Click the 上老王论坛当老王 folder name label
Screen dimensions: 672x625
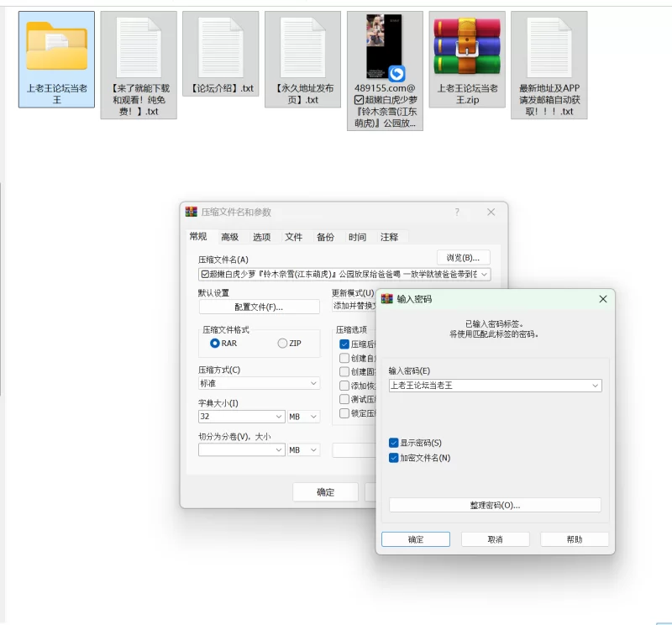(x=56, y=94)
